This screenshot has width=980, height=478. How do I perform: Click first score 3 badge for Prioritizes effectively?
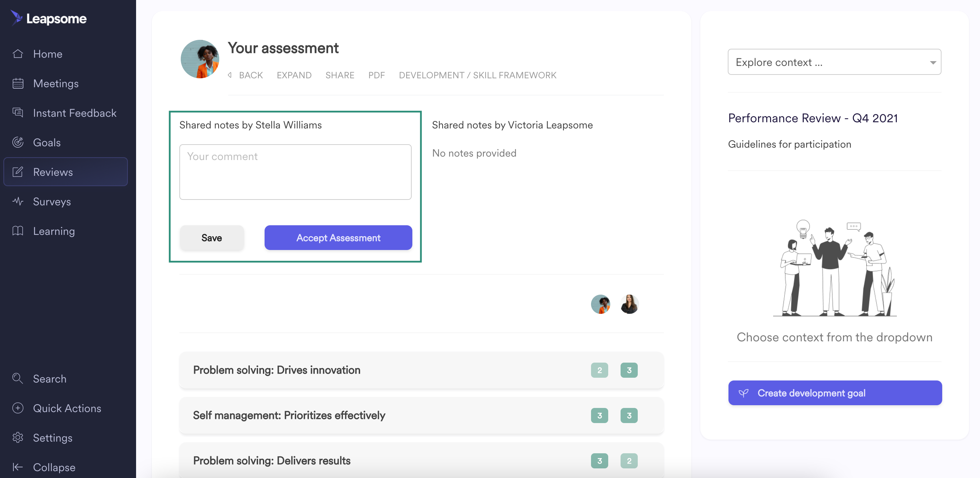tap(600, 415)
